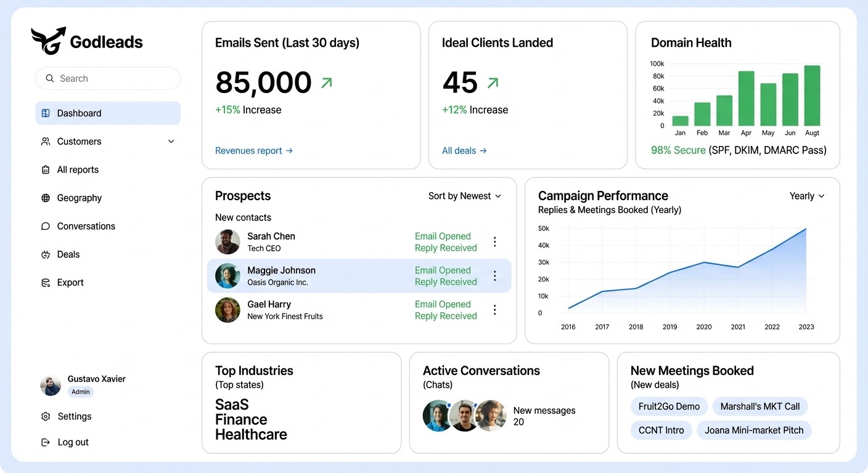The height and width of the screenshot is (473, 868).
Task: Open the Marshall's MKT Call meeting
Action: coord(759,406)
